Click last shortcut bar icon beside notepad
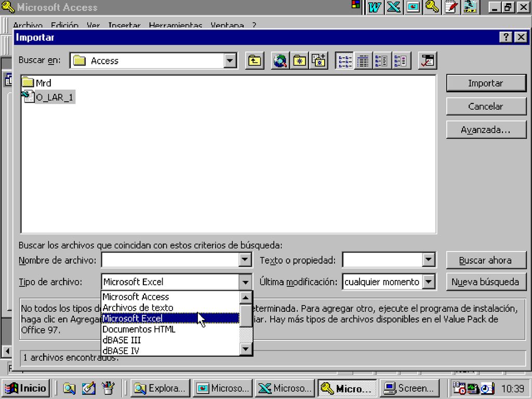This screenshot has width=532, height=399. point(471,7)
